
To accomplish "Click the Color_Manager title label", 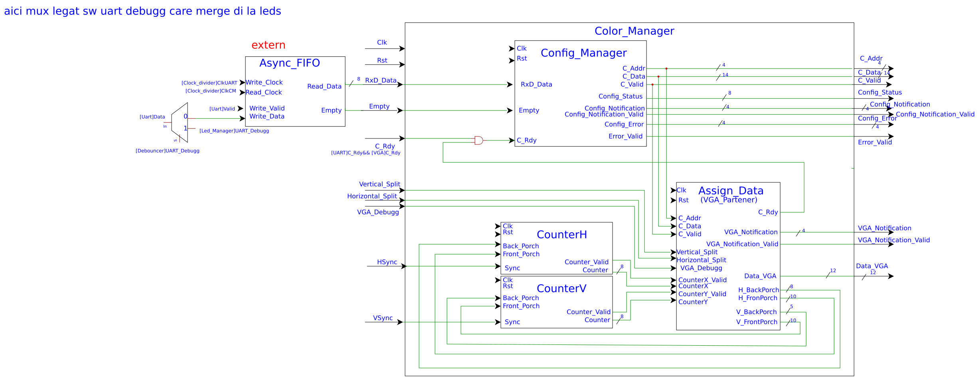I will (634, 31).
